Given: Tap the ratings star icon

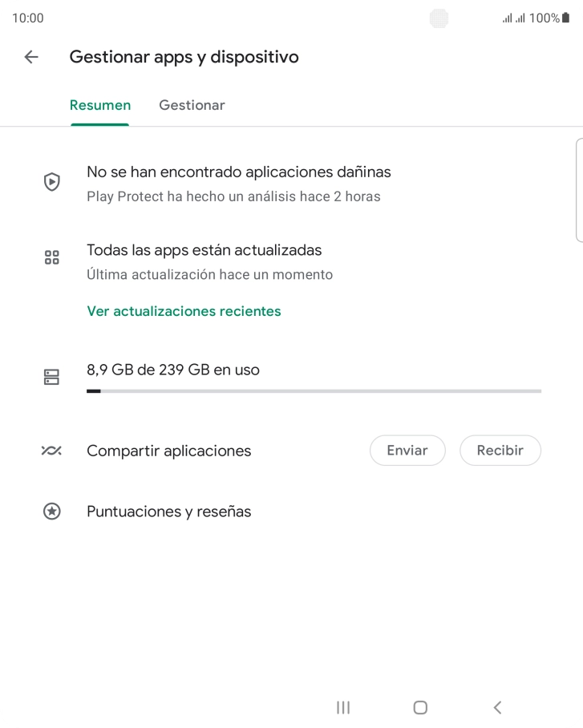Looking at the screenshot, I should click(x=52, y=512).
